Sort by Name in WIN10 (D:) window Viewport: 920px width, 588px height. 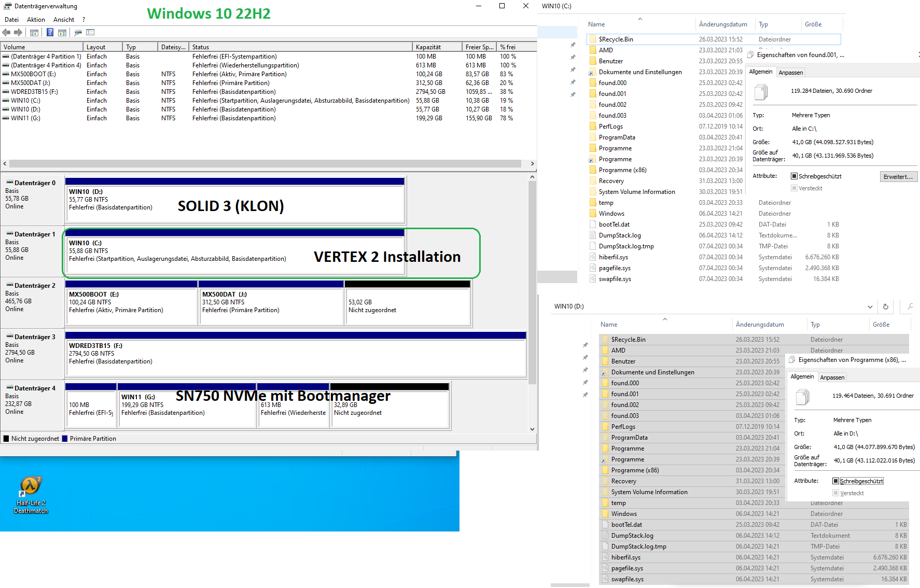click(x=665, y=325)
